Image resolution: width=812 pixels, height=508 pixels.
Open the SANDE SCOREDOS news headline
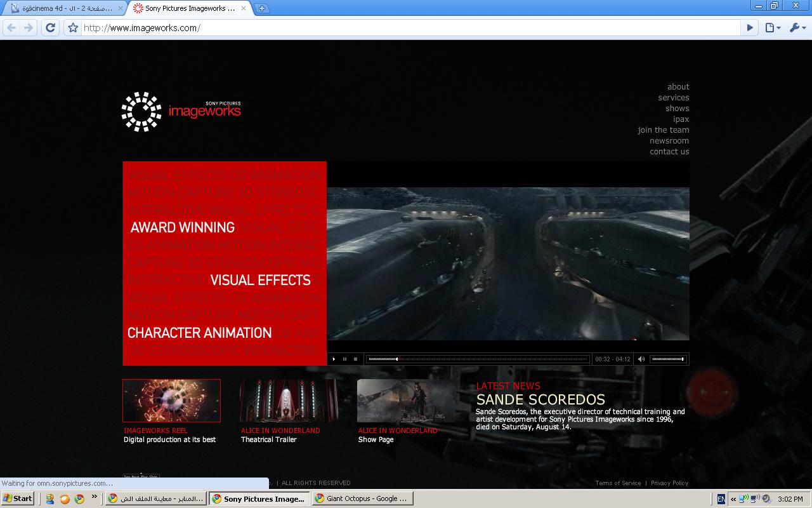540,400
